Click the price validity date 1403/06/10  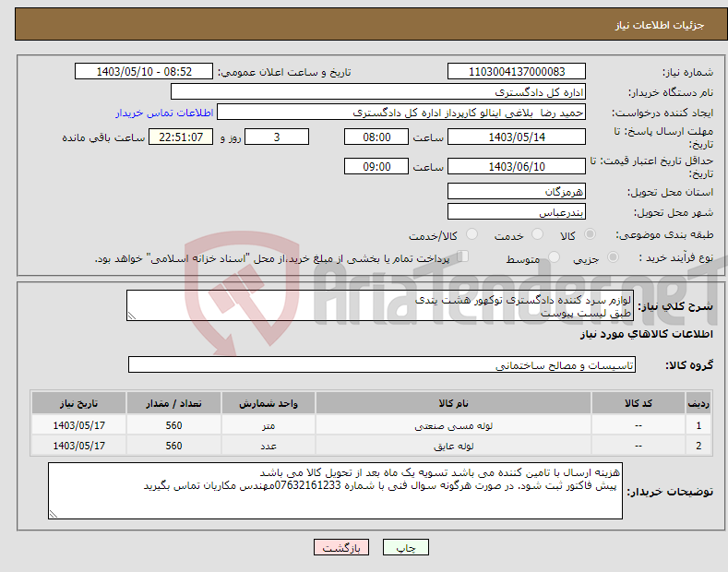point(517,166)
